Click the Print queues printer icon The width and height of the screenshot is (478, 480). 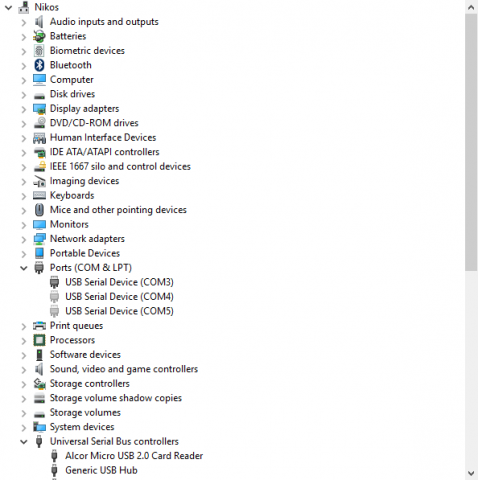39,326
